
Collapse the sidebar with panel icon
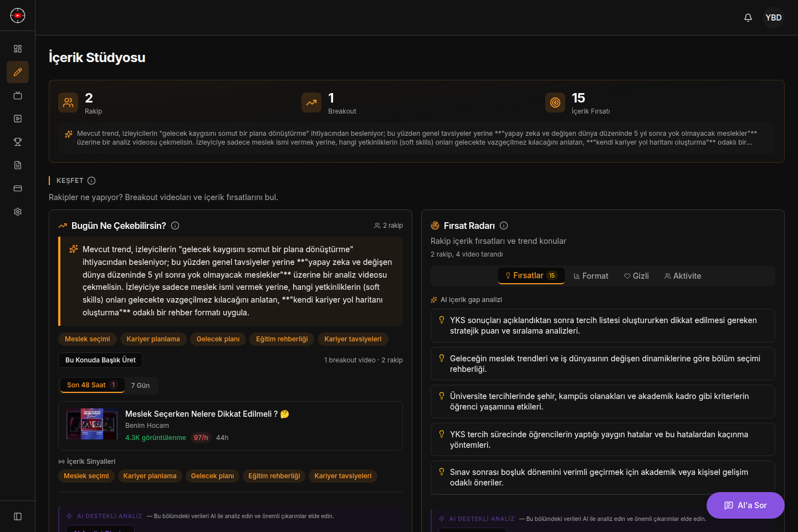pos(18,516)
